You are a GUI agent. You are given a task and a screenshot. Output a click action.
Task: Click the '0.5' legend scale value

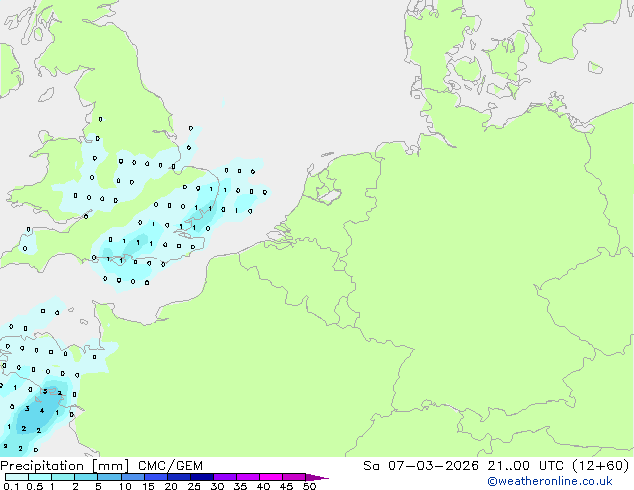coord(35,486)
